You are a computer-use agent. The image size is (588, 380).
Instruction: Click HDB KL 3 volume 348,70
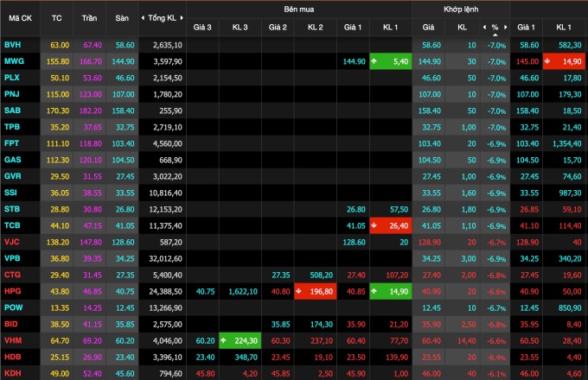[246, 358]
